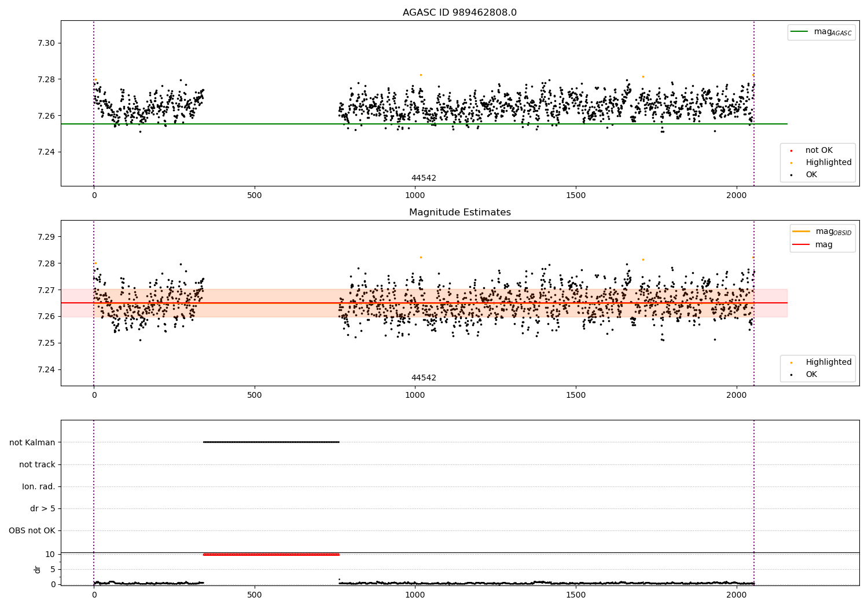Click the '2000' x-axis tick in the top plot

tap(737, 195)
